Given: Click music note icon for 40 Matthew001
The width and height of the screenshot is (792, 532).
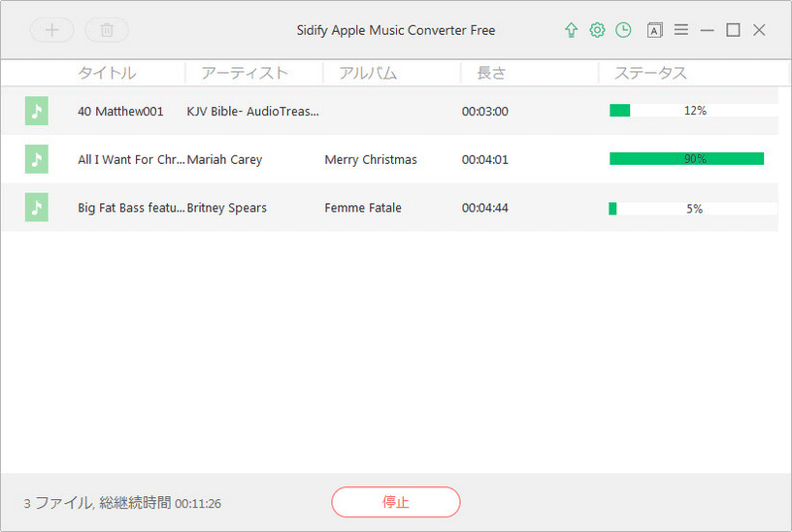Looking at the screenshot, I should (x=36, y=111).
